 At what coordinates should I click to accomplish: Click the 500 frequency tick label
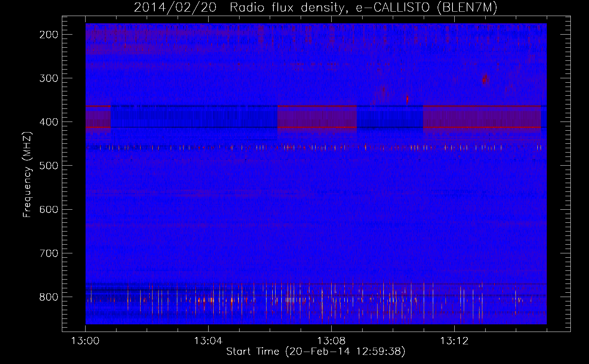pyautogui.click(x=48, y=166)
